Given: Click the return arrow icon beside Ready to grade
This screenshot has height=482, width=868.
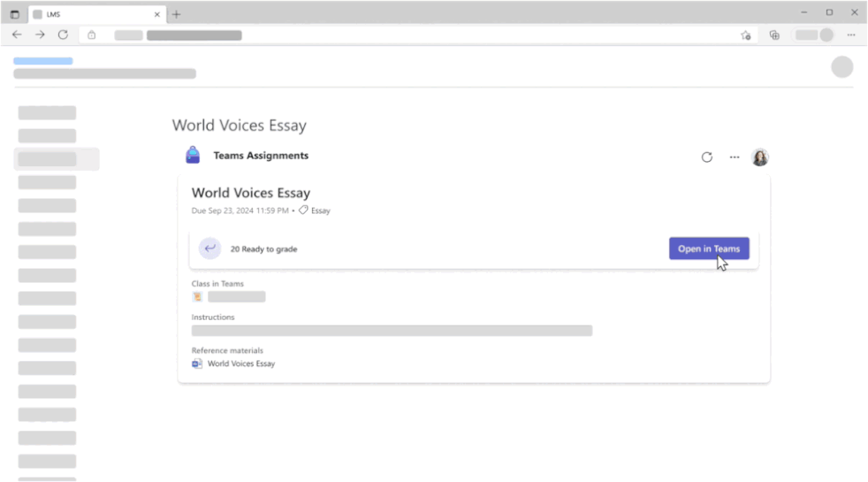Looking at the screenshot, I should pyautogui.click(x=209, y=249).
